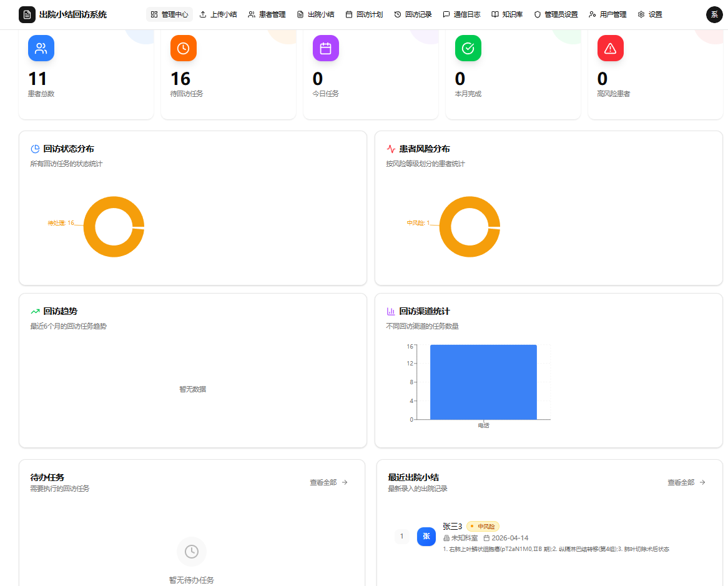Click the 设置 gear icon

(641, 14)
